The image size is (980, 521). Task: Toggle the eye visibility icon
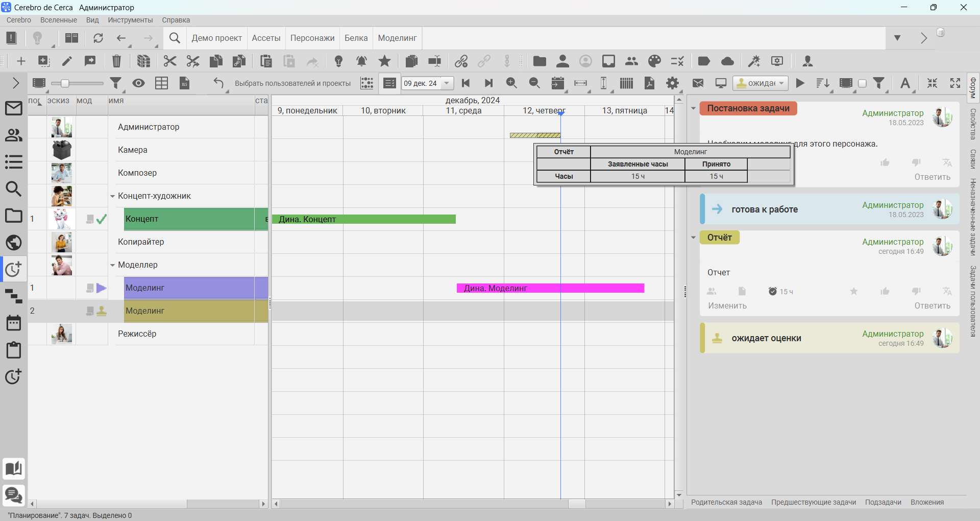point(139,83)
